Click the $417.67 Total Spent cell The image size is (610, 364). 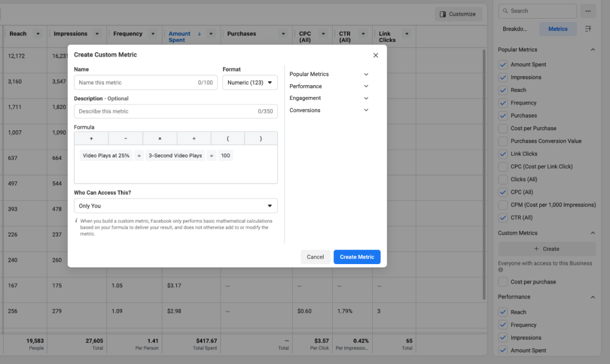coord(191,344)
